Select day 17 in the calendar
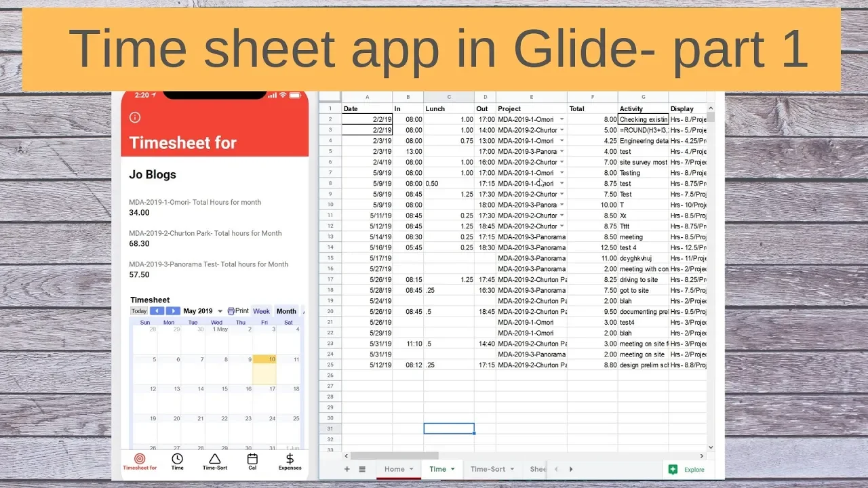The width and height of the screenshot is (868, 488). pos(264,399)
